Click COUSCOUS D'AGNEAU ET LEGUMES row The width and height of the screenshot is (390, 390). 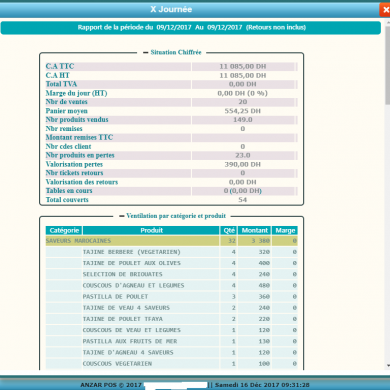[x=172, y=285]
